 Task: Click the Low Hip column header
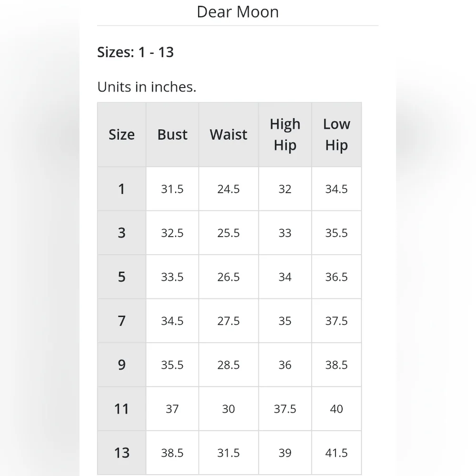point(337,135)
